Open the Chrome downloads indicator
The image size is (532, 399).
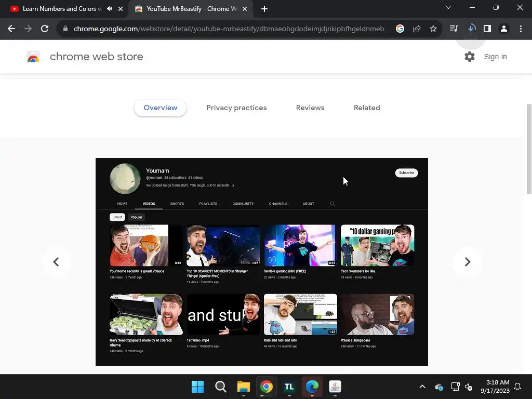(x=471, y=29)
